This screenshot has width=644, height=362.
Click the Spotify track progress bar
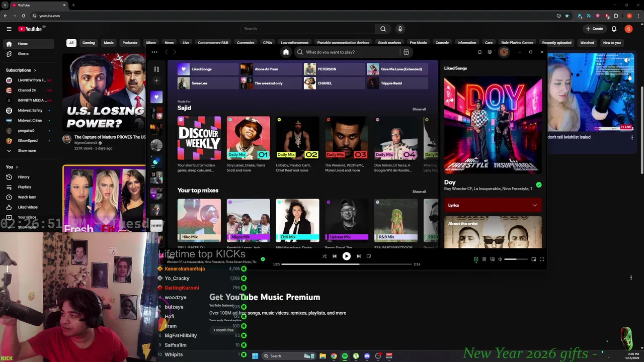click(347, 264)
